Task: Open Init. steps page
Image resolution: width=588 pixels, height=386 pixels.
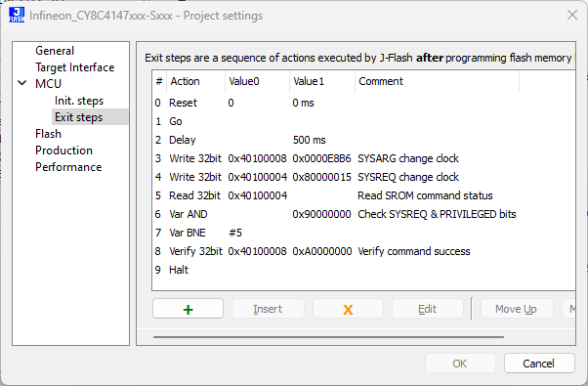Action: tap(79, 101)
